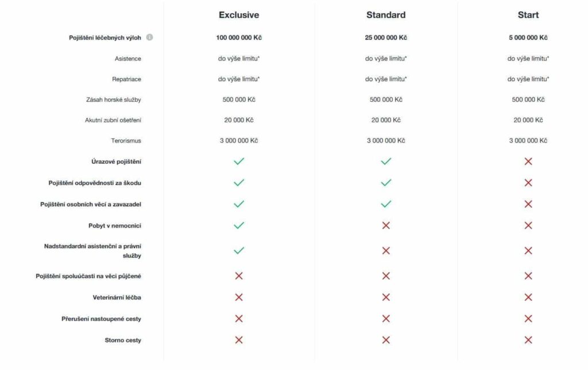The image size is (588, 370).
Task: Click Exclusive checkmark for Pobyt v nemocnici
Action: point(239,225)
